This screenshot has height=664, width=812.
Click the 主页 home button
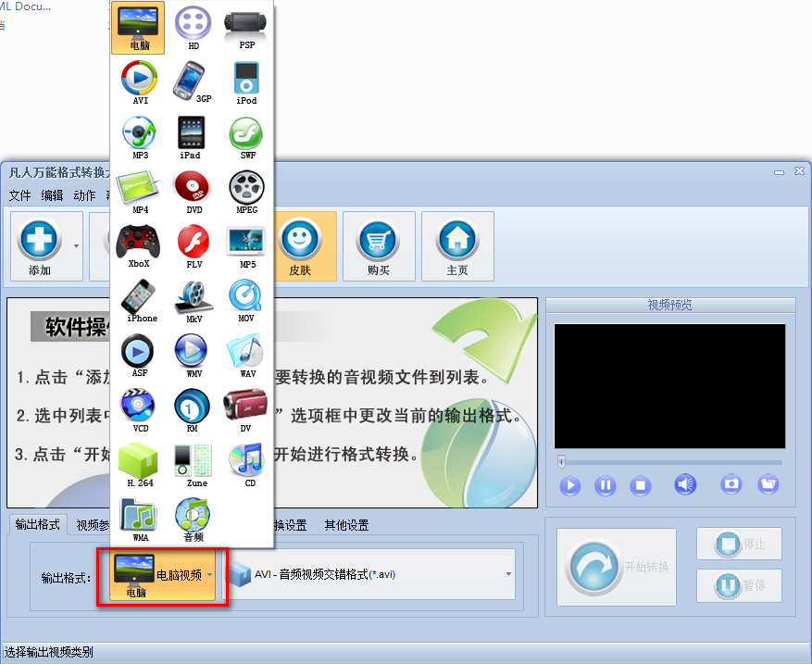[457, 245]
